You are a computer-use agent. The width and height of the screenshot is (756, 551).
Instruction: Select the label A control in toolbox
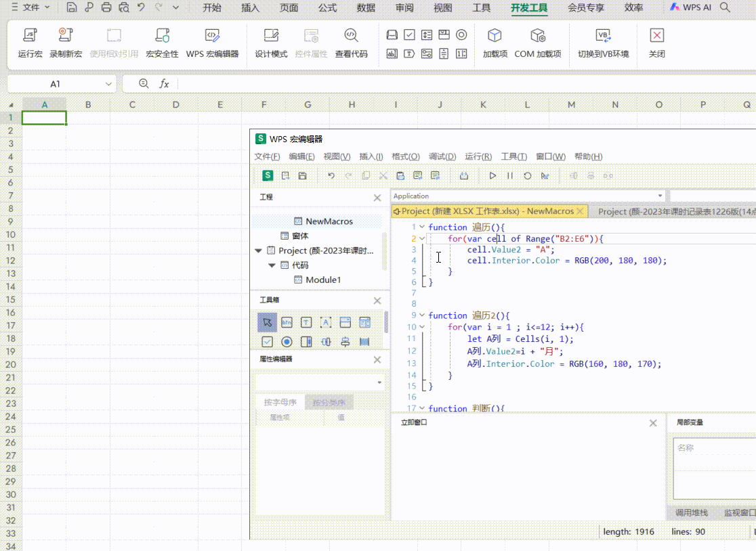[326, 323]
